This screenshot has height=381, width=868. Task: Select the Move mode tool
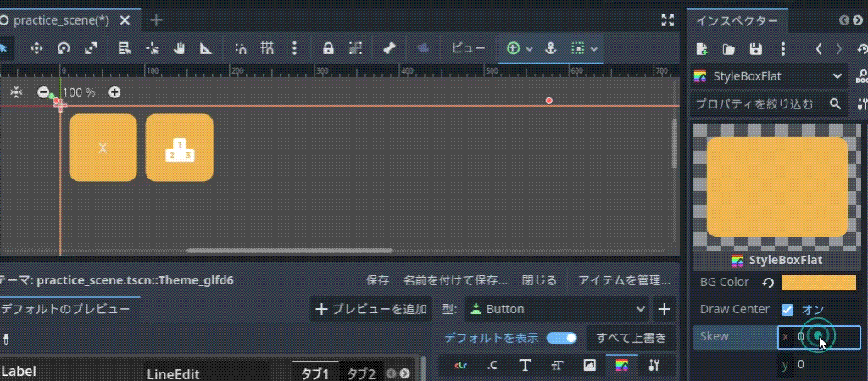click(36, 48)
